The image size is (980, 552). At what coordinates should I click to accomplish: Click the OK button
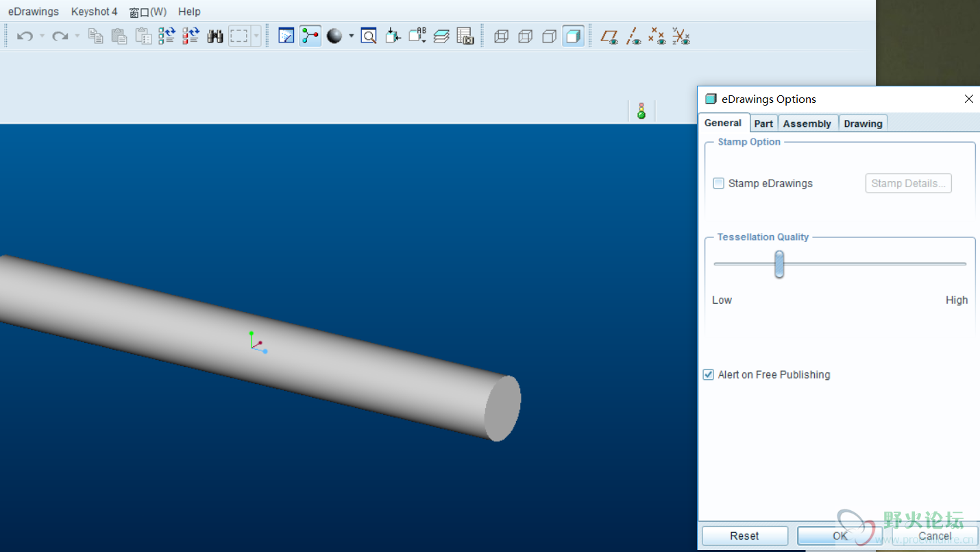pyautogui.click(x=840, y=536)
